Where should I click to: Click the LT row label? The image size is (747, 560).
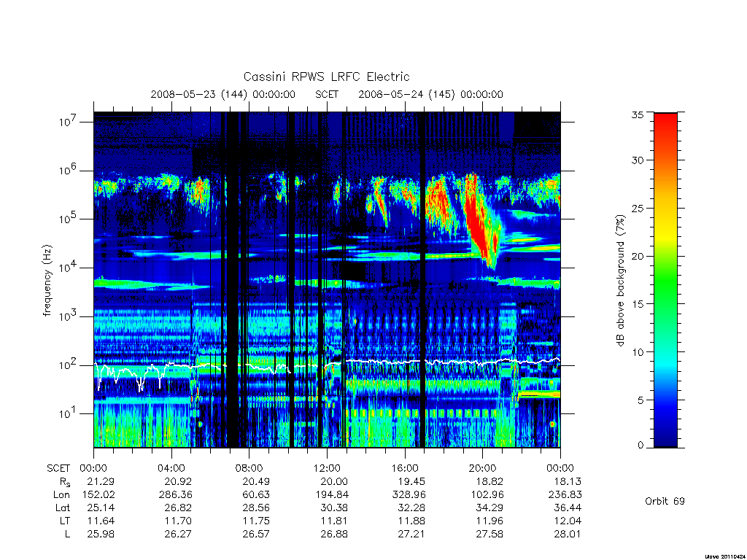point(65,521)
